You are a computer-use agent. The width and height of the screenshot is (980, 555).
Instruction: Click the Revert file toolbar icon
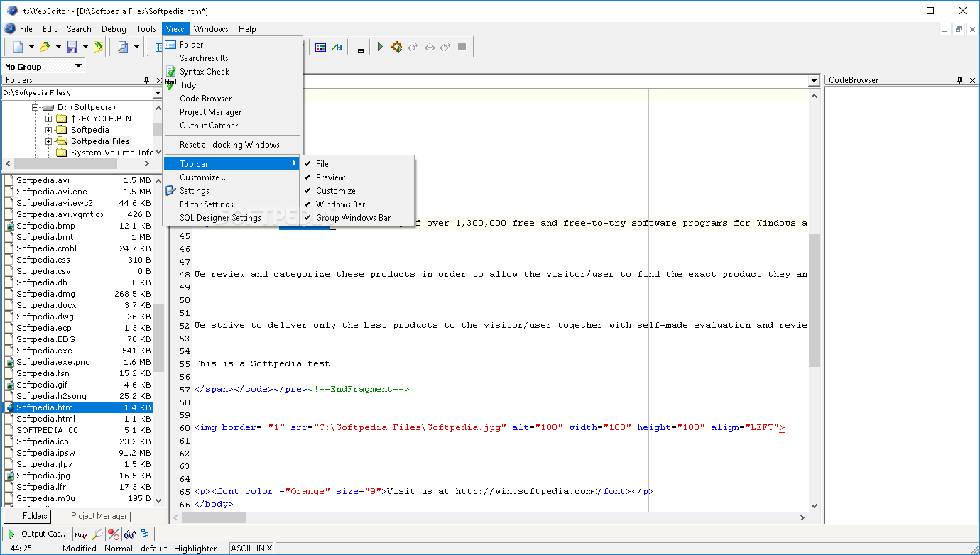(98, 47)
